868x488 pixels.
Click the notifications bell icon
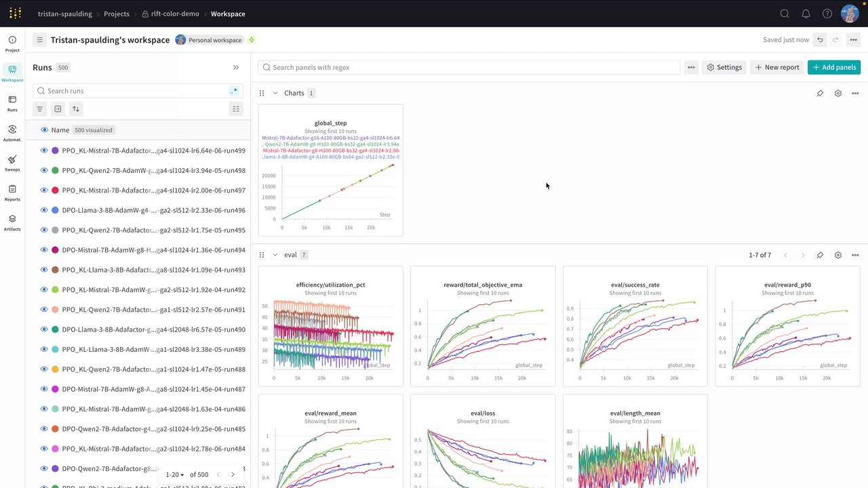click(806, 14)
